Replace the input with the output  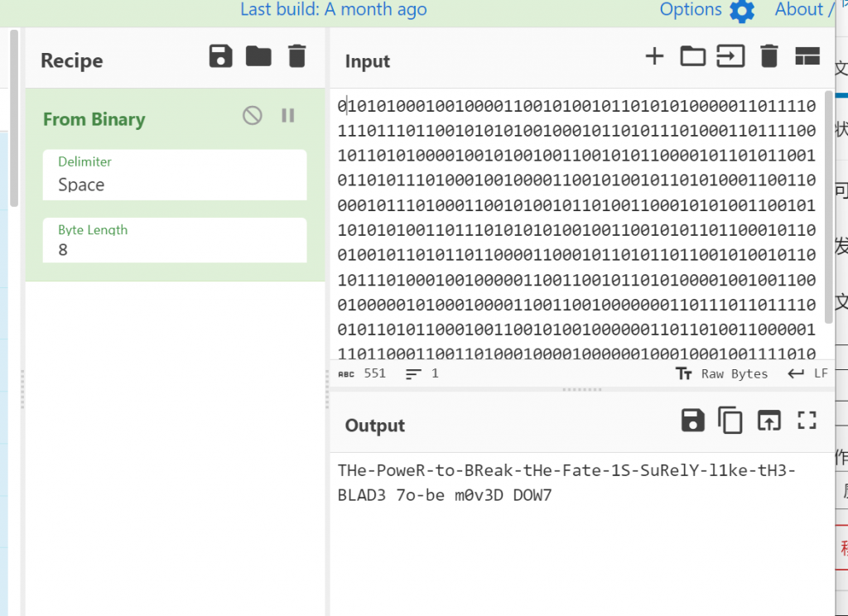point(769,421)
